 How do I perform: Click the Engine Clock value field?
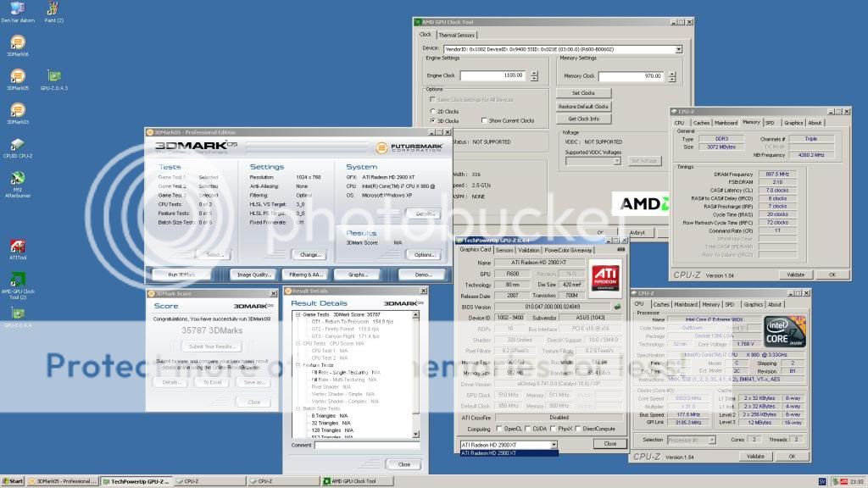(x=492, y=75)
